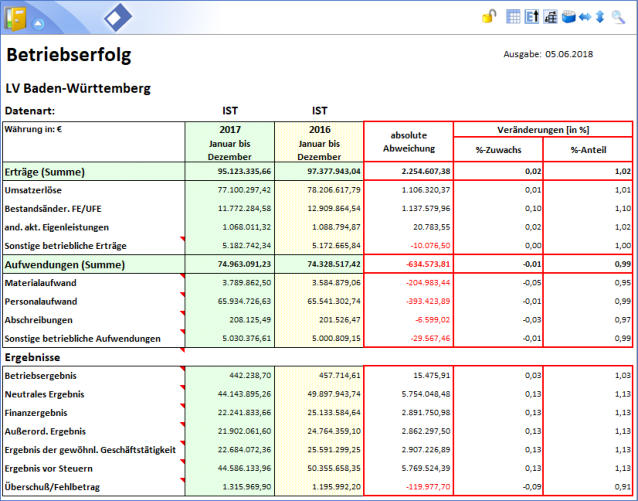638x501 pixels.
Task: Click the blue diamond logo in header
Action: [x=118, y=17]
